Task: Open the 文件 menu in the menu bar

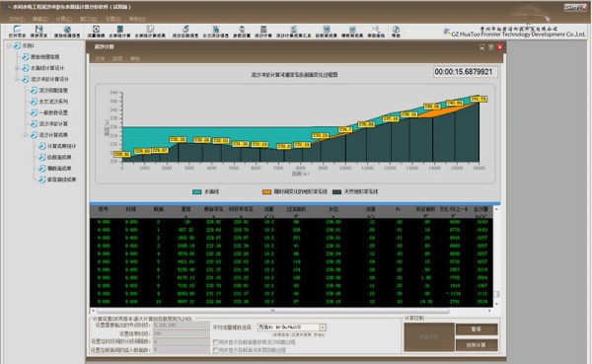Action: (17, 19)
